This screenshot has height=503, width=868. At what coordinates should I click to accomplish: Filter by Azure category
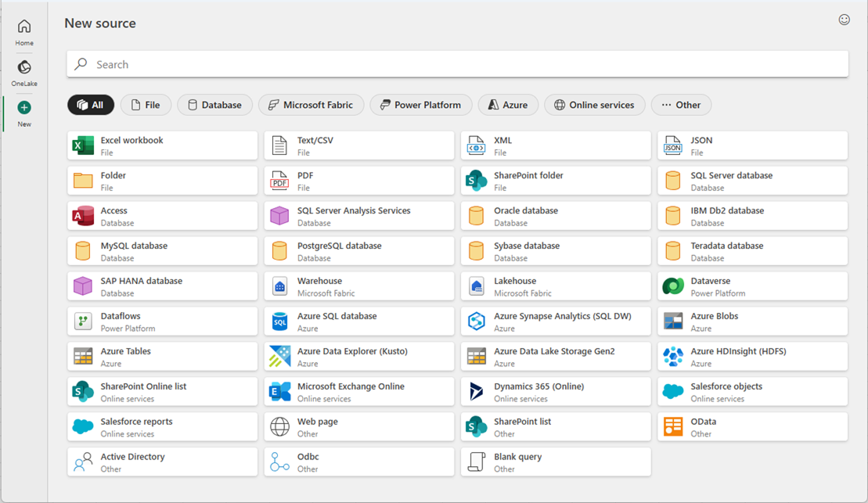507,105
